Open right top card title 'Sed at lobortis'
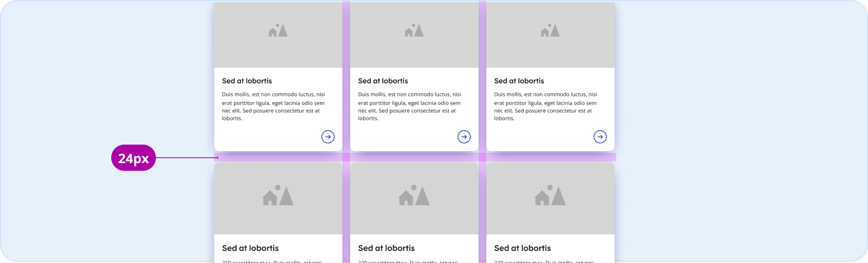Image resolution: width=868 pixels, height=263 pixels. tap(519, 81)
